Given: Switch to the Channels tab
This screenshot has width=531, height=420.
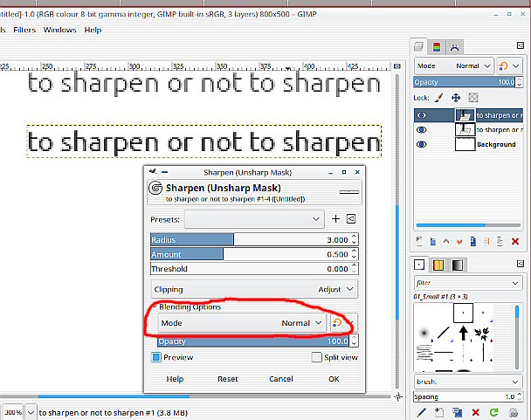Looking at the screenshot, I should pyautogui.click(x=437, y=47).
